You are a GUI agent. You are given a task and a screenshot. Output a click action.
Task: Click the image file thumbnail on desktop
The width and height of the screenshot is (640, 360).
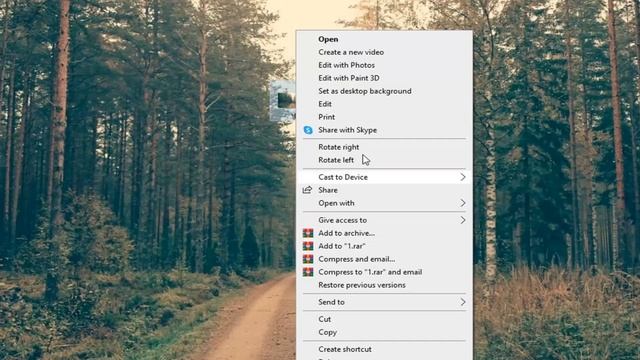[283, 100]
